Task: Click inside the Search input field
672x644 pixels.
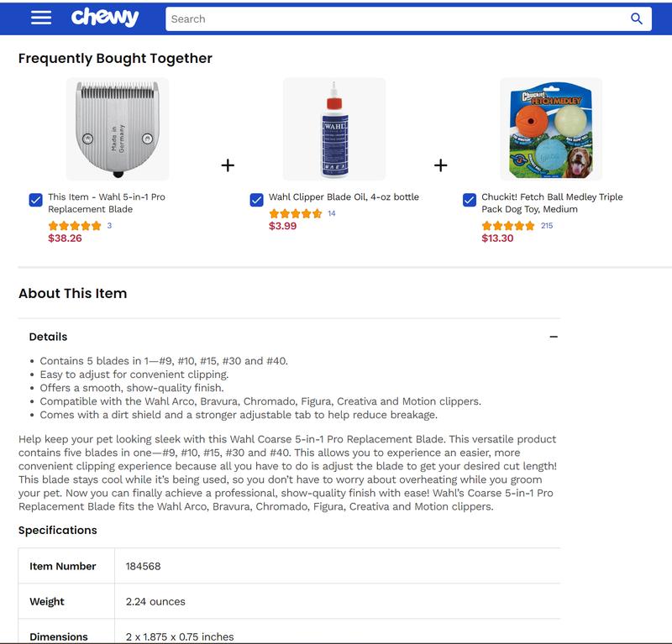Action: [x=395, y=18]
